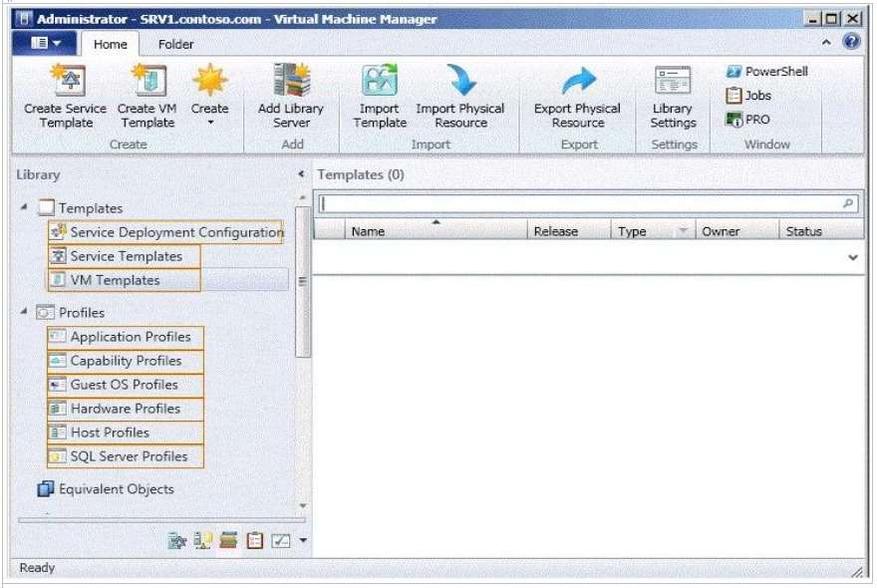Click the Templates folder icon in tree
The width and height of the screenshot is (877, 588).
pos(46,208)
